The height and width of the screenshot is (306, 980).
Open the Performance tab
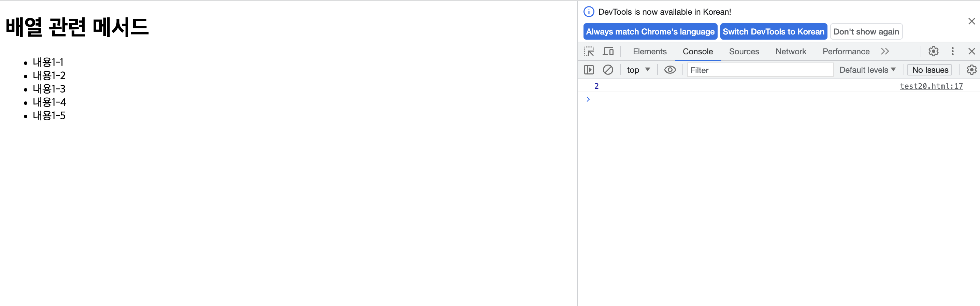[x=846, y=51]
